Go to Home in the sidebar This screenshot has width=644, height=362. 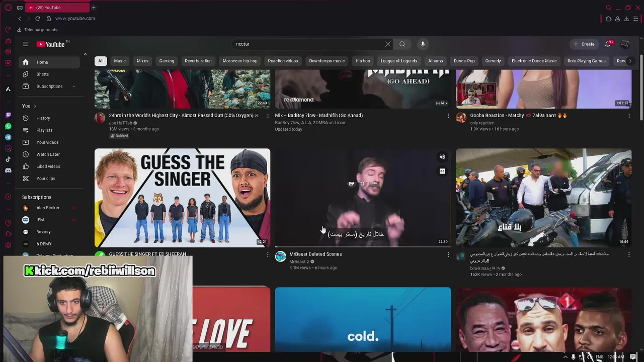(49, 62)
